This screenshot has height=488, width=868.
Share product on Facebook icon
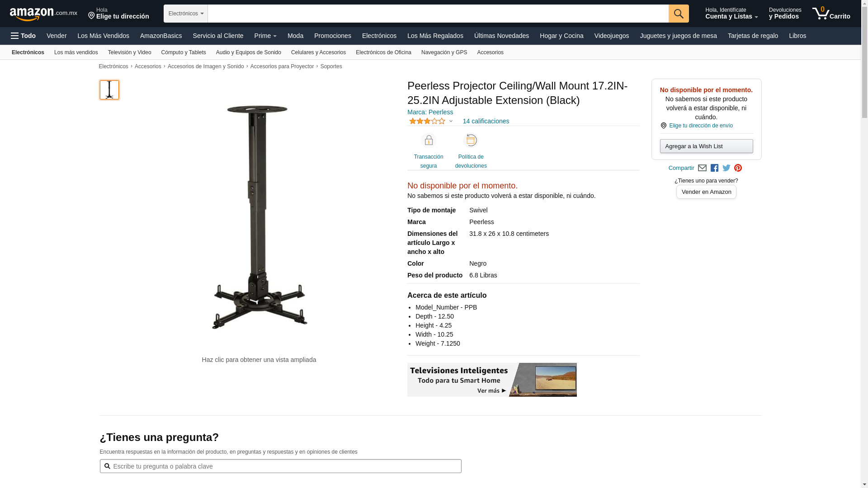coord(714,168)
